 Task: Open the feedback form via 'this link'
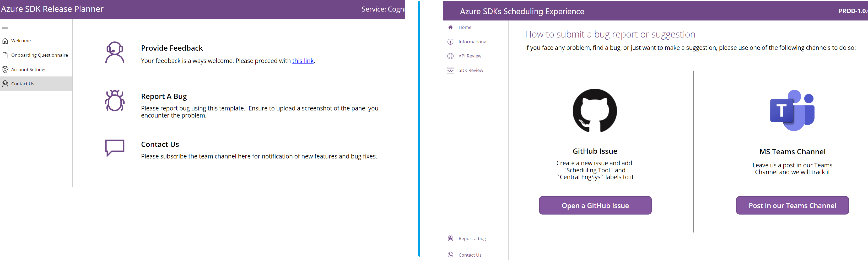[x=303, y=61]
